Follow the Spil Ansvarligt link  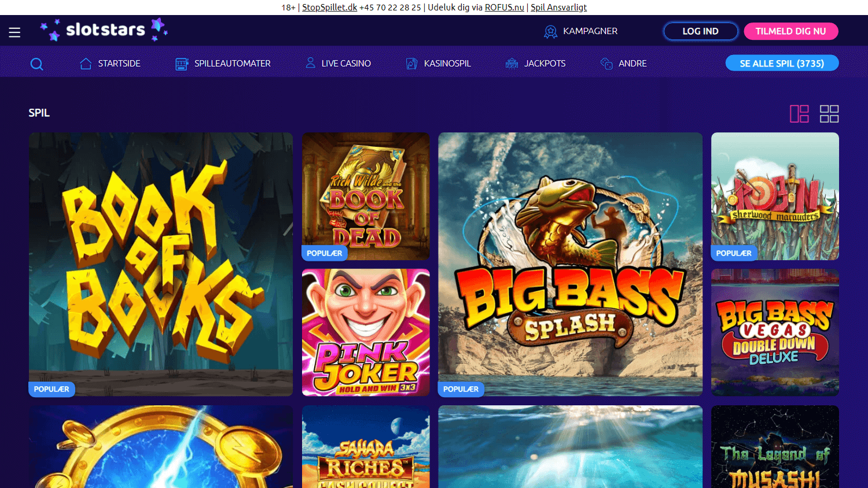tap(558, 8)
